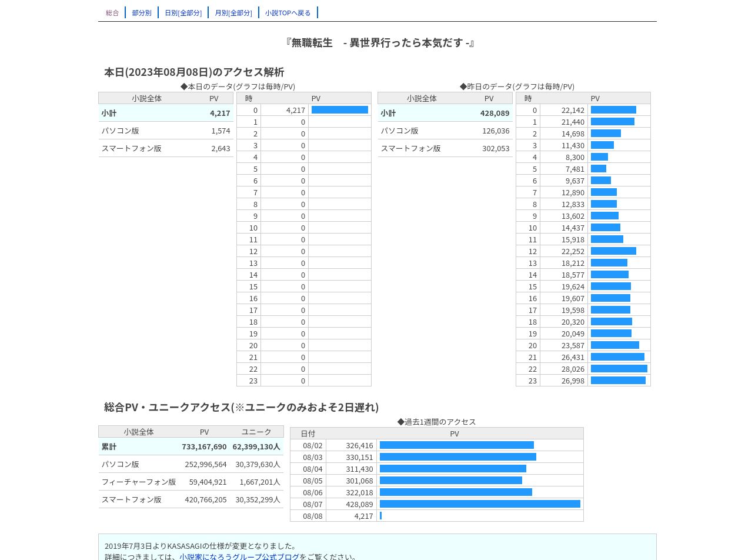This screenshot has height=560, width=755.
Task: Click weekly PV value 301,068 for 08/05
Action: click(359, 481)
